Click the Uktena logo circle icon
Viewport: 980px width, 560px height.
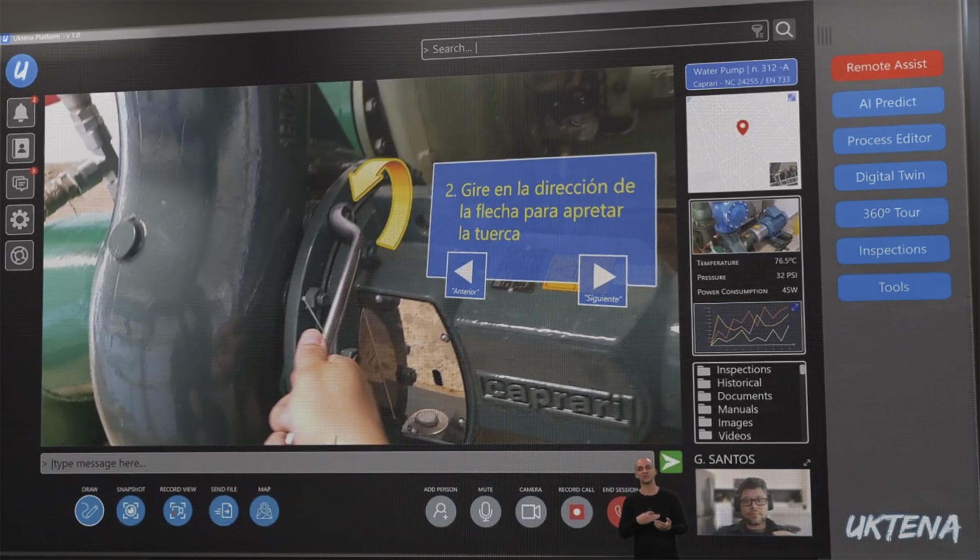pyautogui.click(x=21, y=71)
